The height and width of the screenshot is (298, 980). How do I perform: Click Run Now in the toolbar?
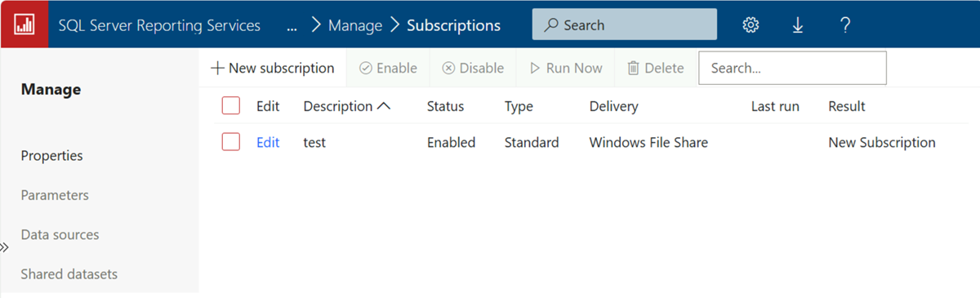pyautogui.click(x=566, y=69)
